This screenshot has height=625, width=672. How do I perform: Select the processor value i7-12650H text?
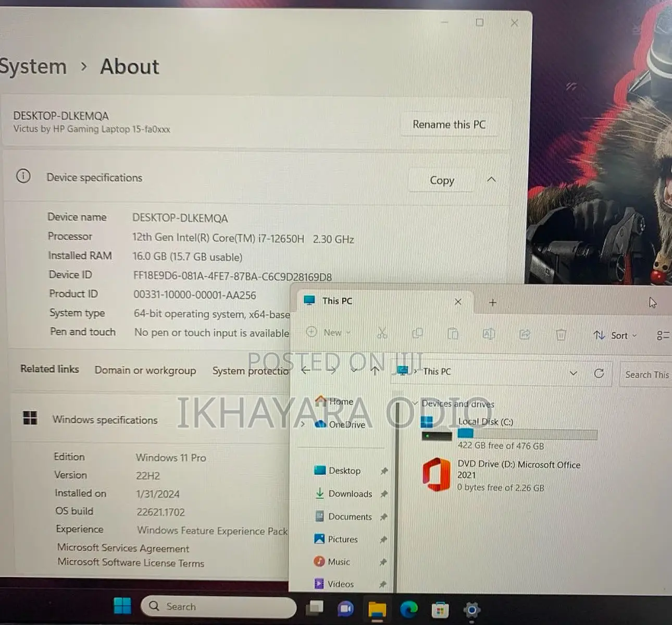[x=243, y=238]
